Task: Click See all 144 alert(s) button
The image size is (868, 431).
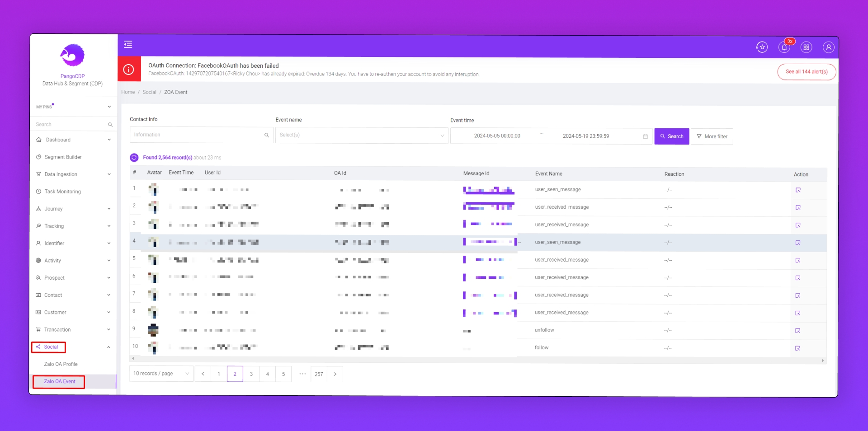Action: (806, 72)
